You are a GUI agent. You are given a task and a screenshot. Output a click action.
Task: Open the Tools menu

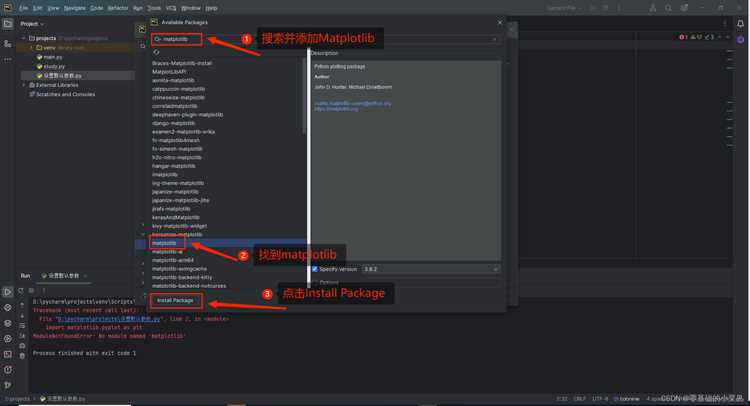pyautogui.click(x=154, y=8)
